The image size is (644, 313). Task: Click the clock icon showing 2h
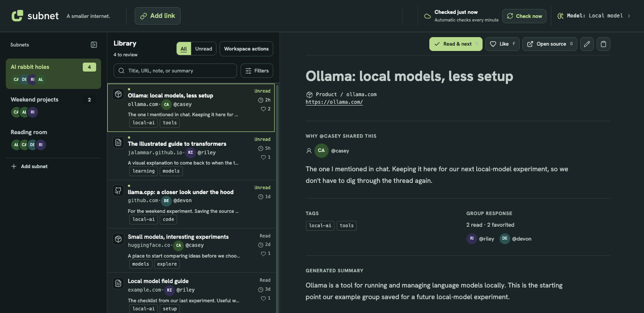261,100
